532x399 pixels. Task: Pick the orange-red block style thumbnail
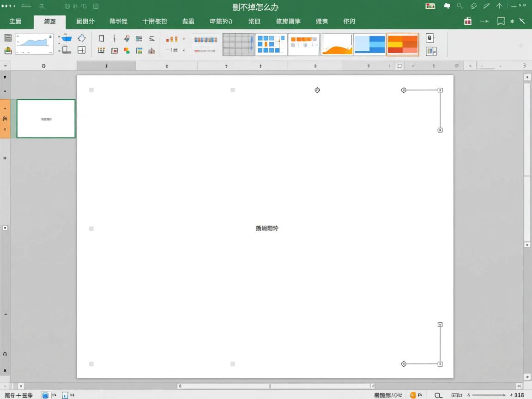click(x=402, y=44)
